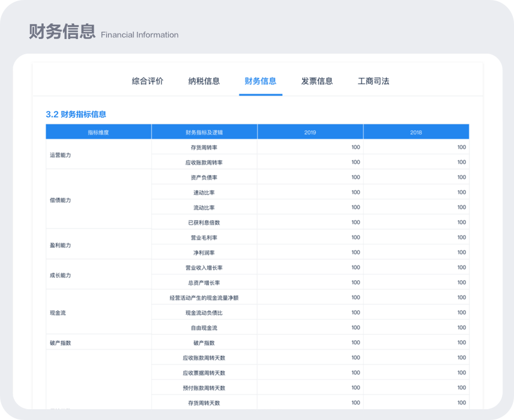The height and width of the screenshot is (420, 514).
Task: Click the 盈利能力 dimension cell
Action: pos(61,245)
